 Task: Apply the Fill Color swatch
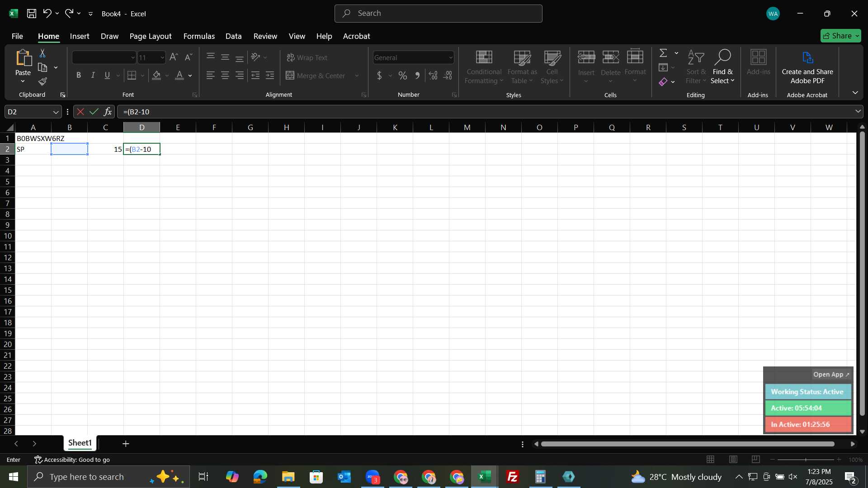point(157,75)
